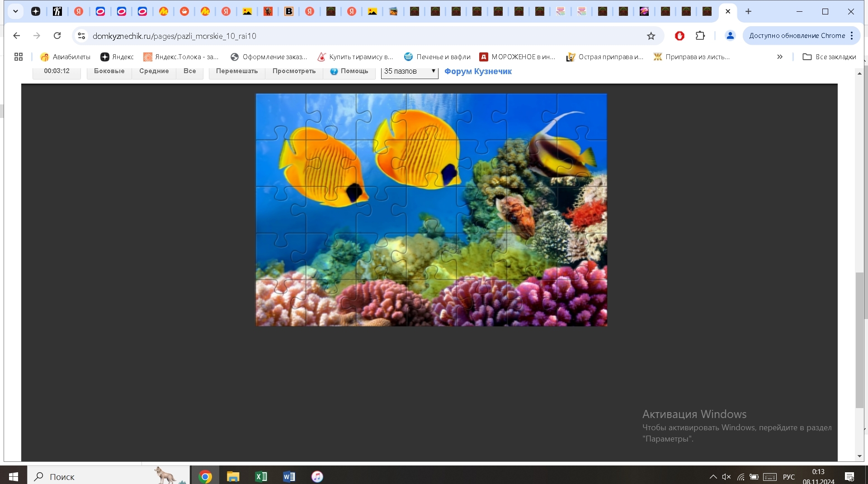Click the puzzle timer 00:03:12

[x=57, y=71]
